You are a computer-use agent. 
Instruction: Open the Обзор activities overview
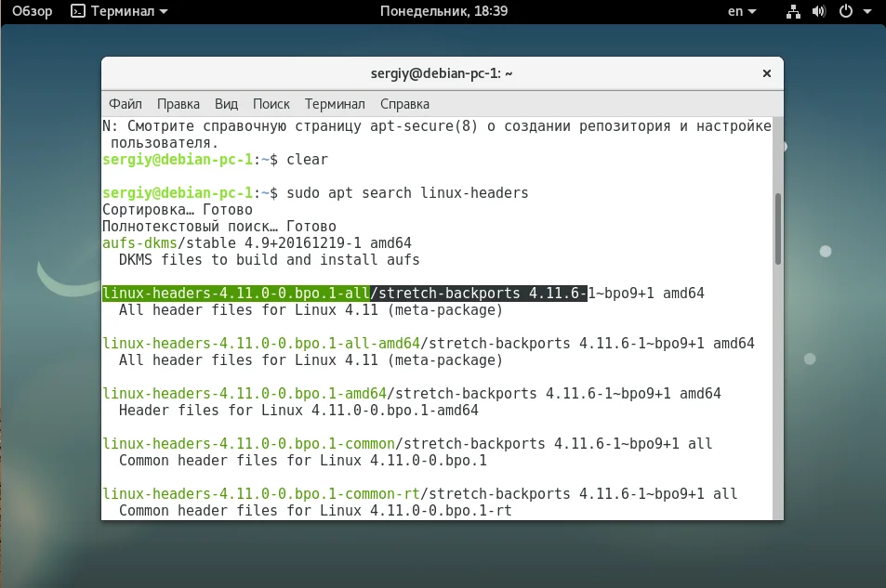pos(32,11)
